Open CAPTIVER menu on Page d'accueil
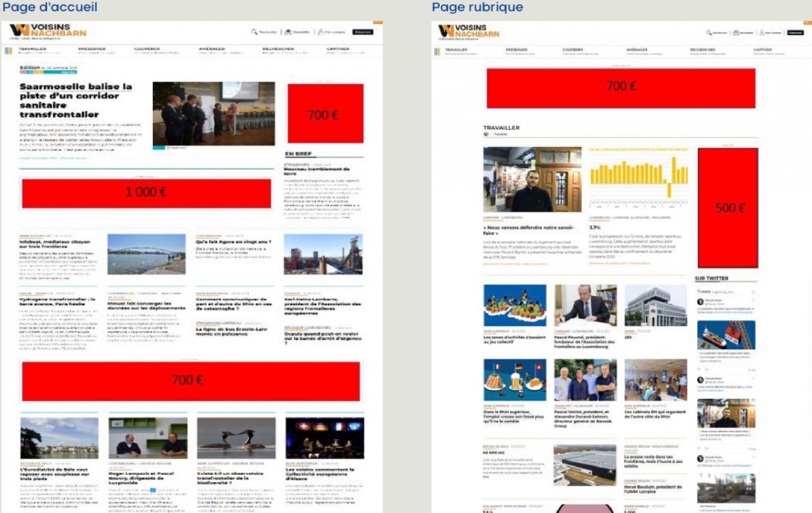Screen dimensions: 812x513 pos(338,49)
